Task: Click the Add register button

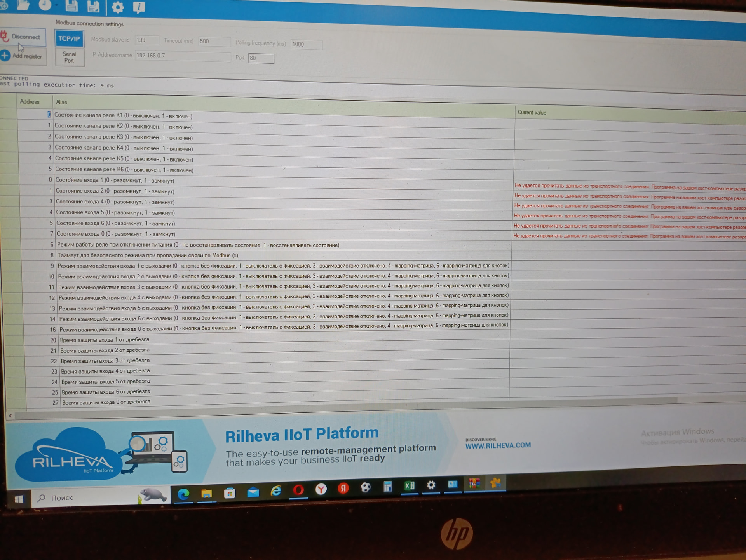Action: [27, 56]
